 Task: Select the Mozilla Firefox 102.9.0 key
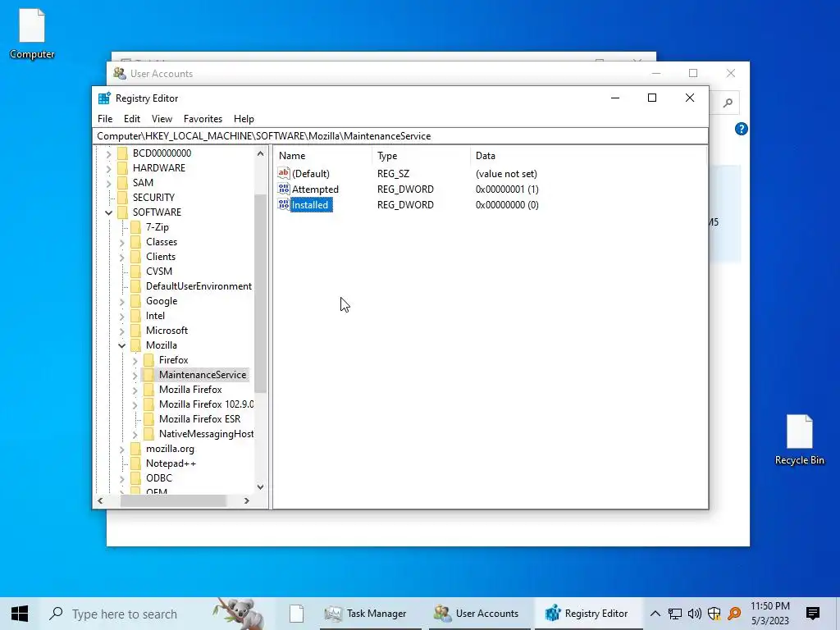[x=206, y=404]
